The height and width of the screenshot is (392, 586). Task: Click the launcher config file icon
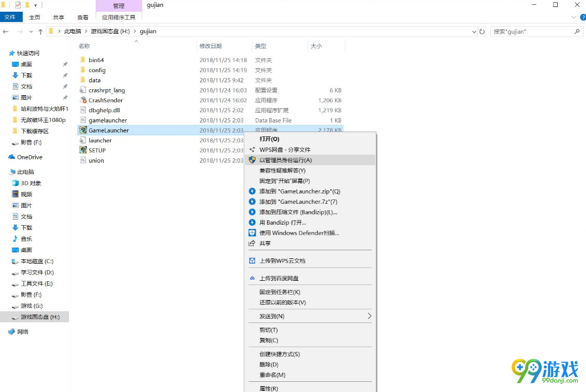[x=83, y=140]
